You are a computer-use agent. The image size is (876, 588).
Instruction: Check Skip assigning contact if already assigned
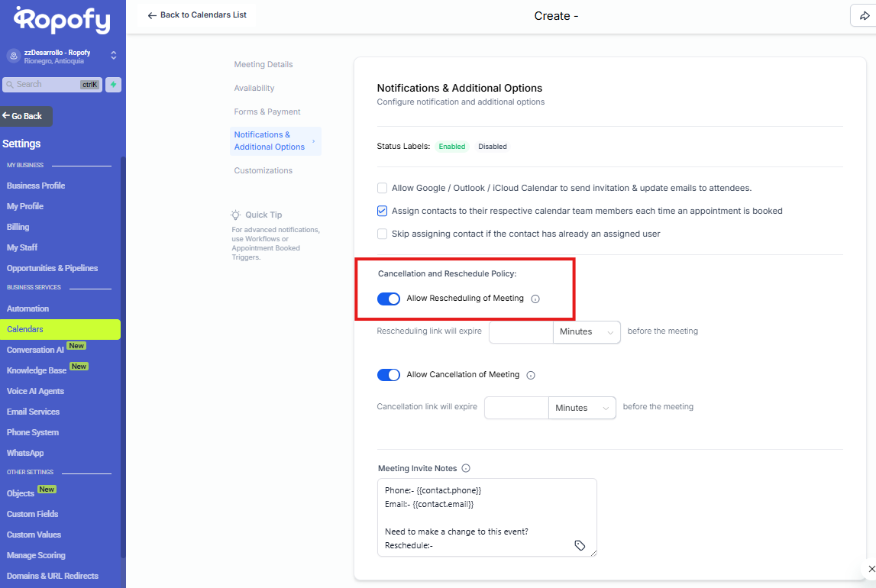click(382, 234)
